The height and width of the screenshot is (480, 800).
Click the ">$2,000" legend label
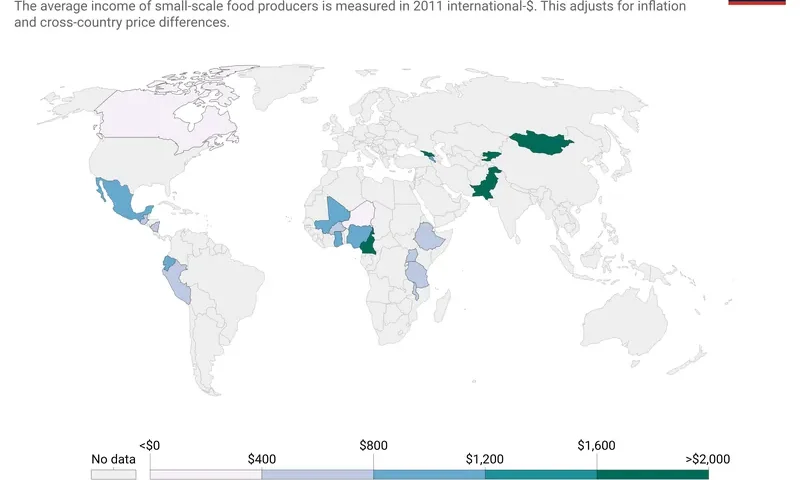[708, 459]
